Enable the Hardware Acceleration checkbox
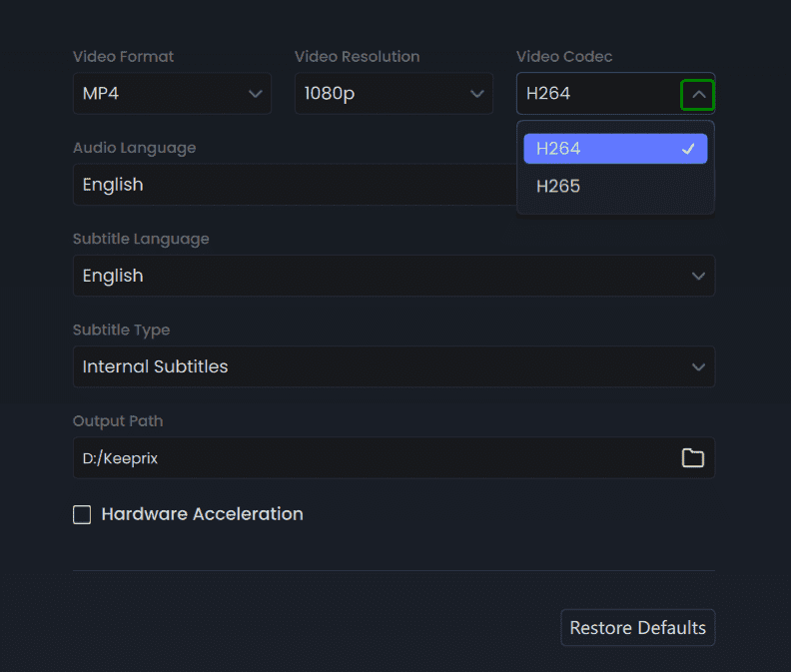The height and width of the screenshot is (672, 791). (x=82, y=515)
